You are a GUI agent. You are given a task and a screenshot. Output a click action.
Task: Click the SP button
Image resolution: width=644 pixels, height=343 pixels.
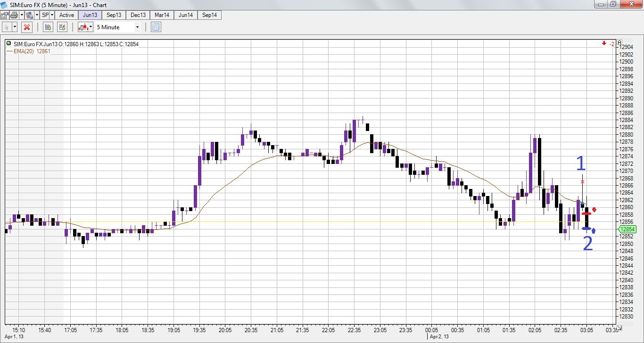pyautogui.click(x=45, y=15)
